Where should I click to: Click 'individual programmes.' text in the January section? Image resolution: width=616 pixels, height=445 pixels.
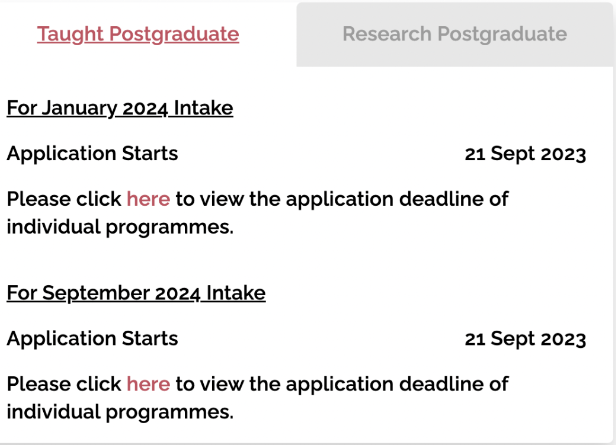(120, 227)
